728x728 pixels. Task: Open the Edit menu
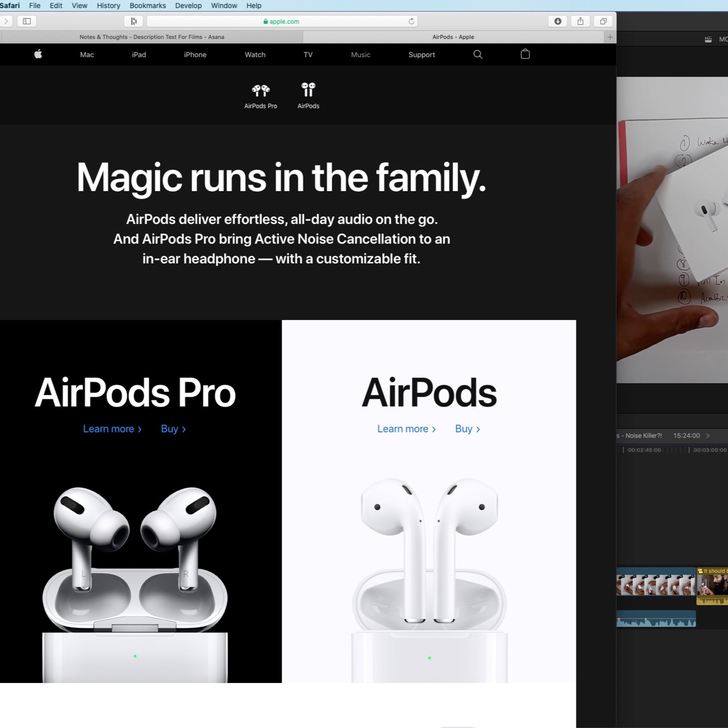56,6
